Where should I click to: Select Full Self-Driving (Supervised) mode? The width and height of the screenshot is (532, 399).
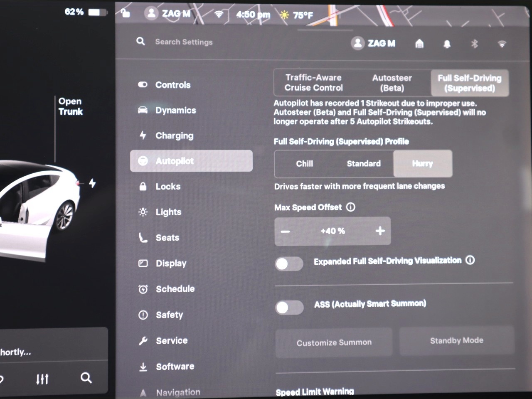click(470, 83)
